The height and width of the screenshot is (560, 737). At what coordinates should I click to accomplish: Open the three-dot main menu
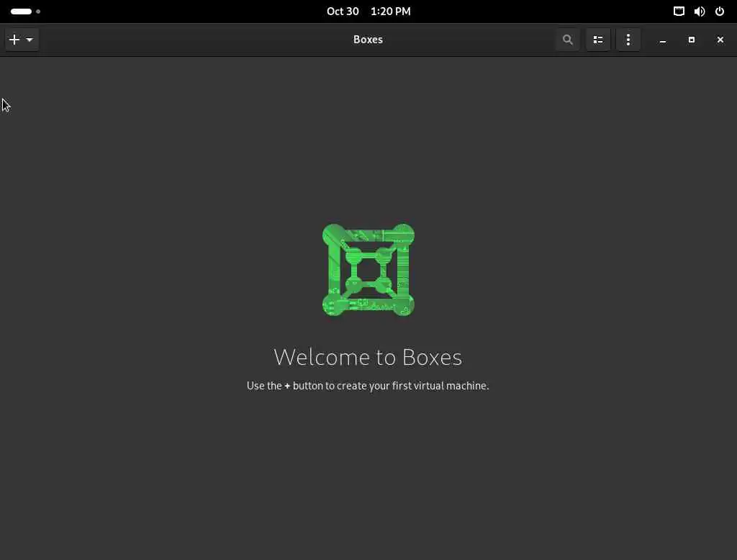(x=628, y=40)
